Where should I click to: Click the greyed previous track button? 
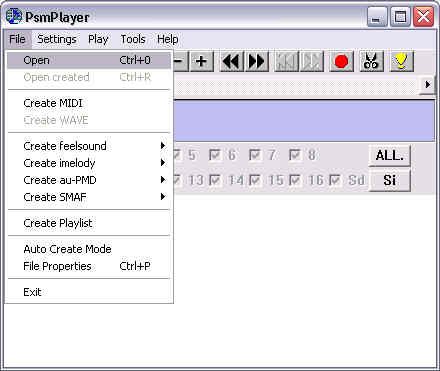[x=286, y=61]
